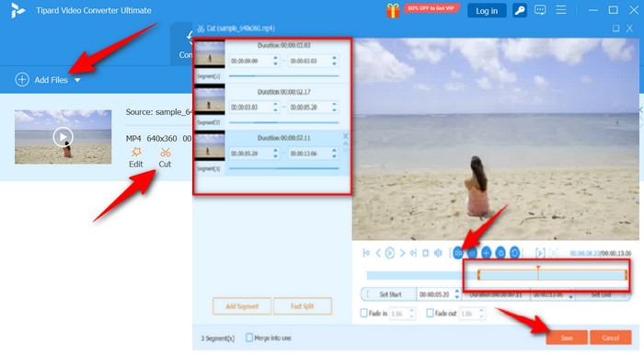644x354 pixels.
Task: Adjust the Segment 1 end time stepper
Action: (x=334, y=61)
